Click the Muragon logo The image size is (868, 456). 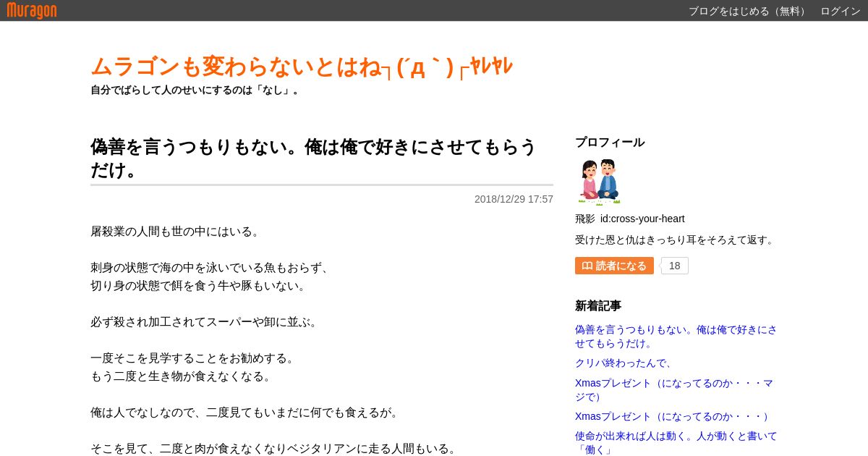pos(32,10)
